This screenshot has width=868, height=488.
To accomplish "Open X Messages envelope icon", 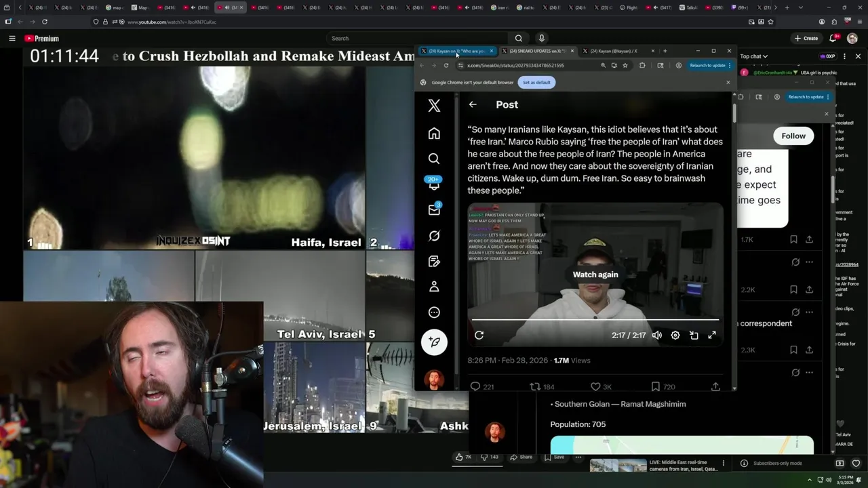I will (434, 209).
